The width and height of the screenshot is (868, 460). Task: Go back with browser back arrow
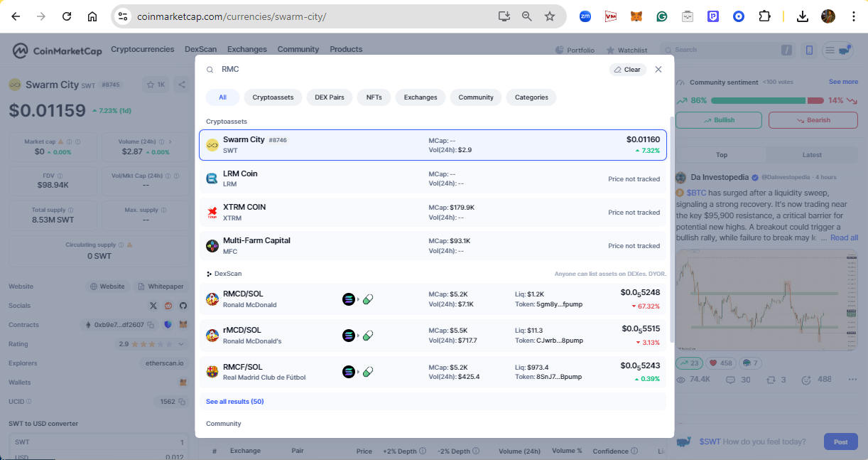click(x=16, y=16)
